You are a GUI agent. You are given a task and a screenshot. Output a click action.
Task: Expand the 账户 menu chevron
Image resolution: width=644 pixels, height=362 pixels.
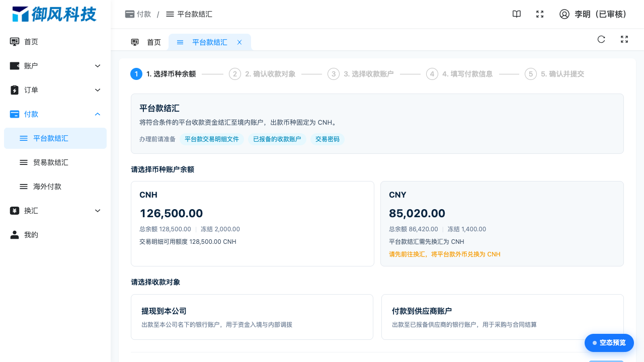tap(98, 66)
